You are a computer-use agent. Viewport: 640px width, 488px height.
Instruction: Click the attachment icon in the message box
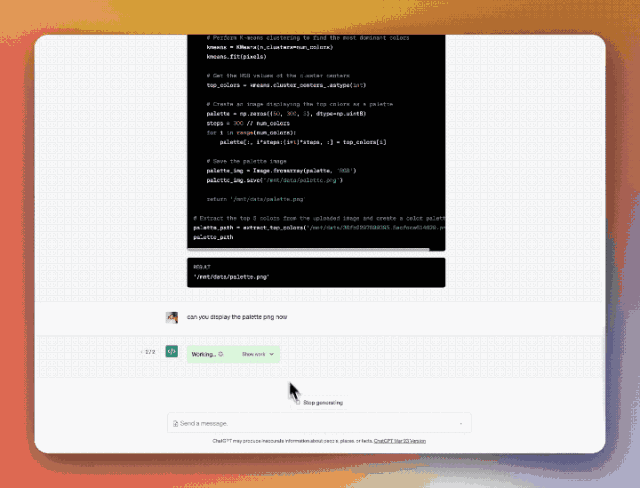click(x=176, y=424)
